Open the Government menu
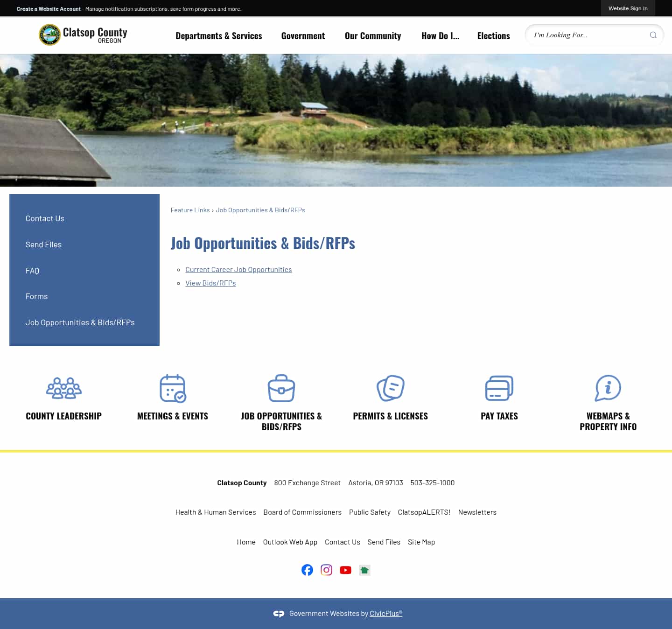 pos(303,36)
